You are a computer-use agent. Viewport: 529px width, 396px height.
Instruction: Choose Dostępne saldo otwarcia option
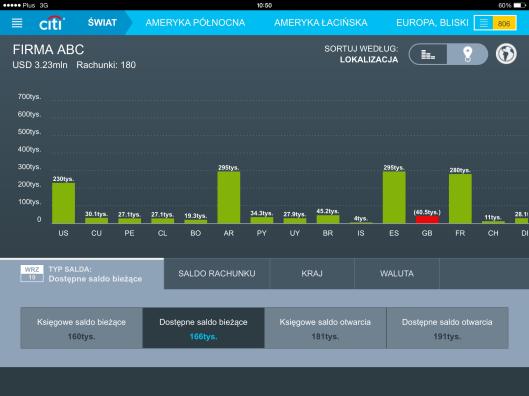pos(447,328)
